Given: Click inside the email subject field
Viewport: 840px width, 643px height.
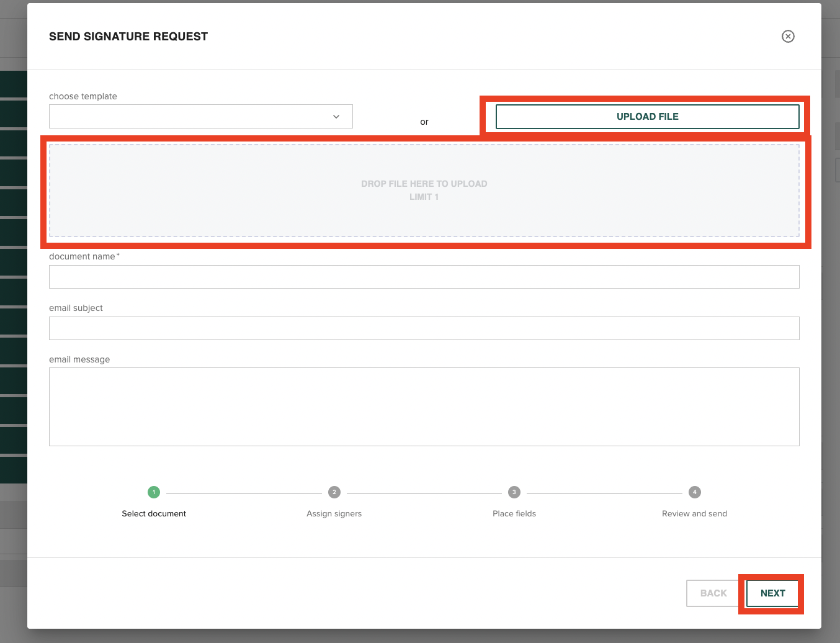Looking at the screenshot, I should (424, 328).
